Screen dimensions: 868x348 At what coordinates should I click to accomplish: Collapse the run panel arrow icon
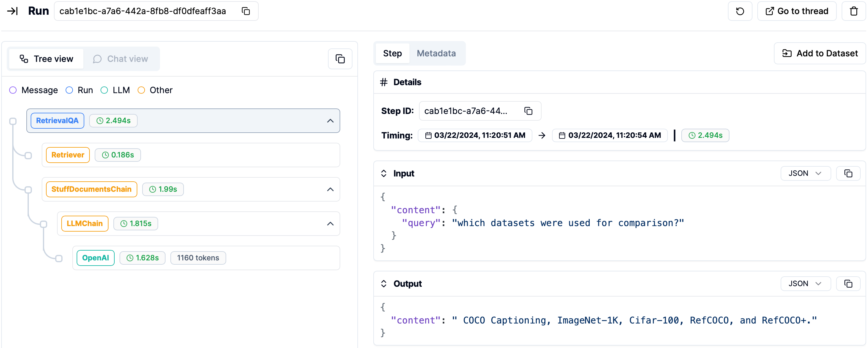click(13, 11)
